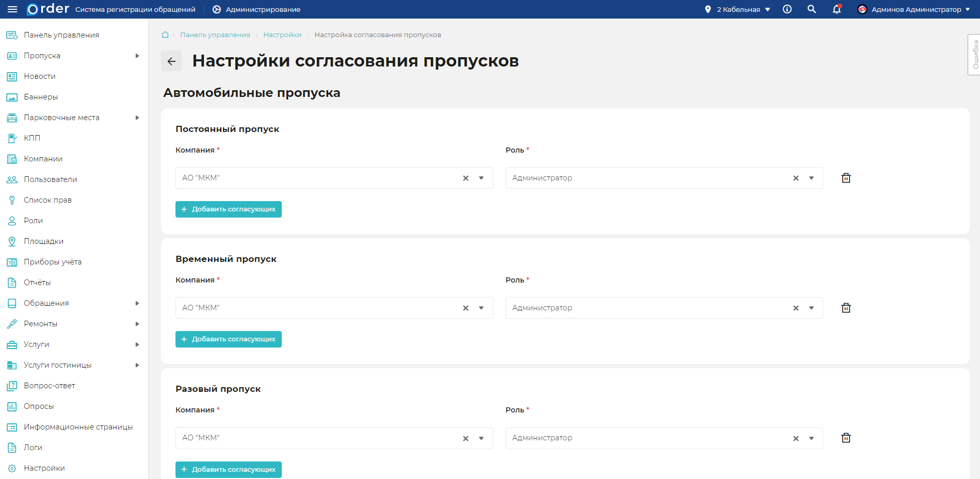Open the Администрирование menu item

point(256,9)
